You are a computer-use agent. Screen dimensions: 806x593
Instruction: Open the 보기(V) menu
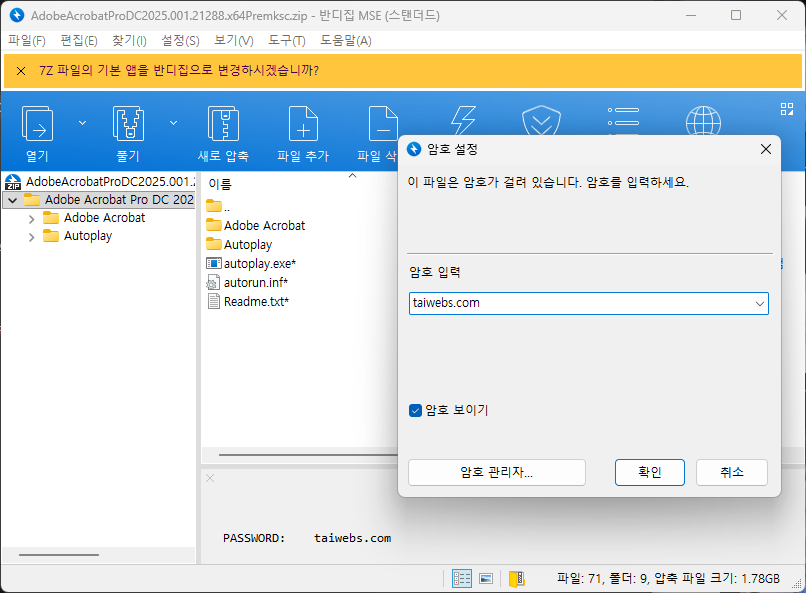tap(233, 41)
